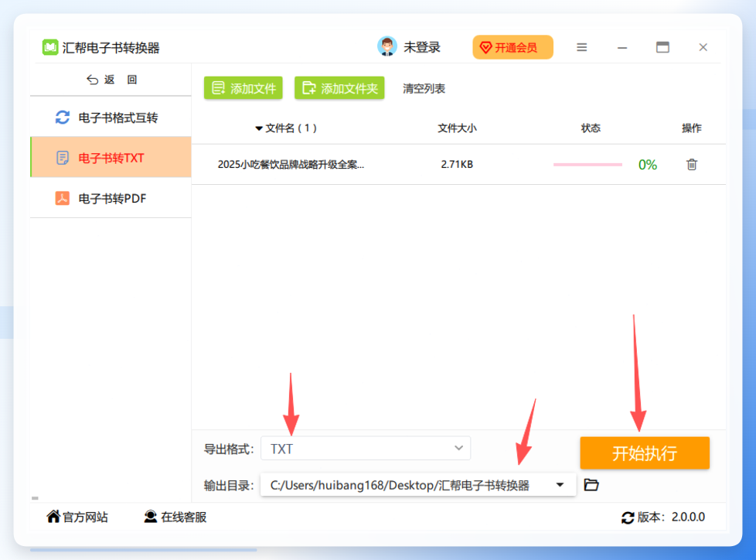Click the green app logo icon
The image size is (756, 560).
[x=50, y=47]
